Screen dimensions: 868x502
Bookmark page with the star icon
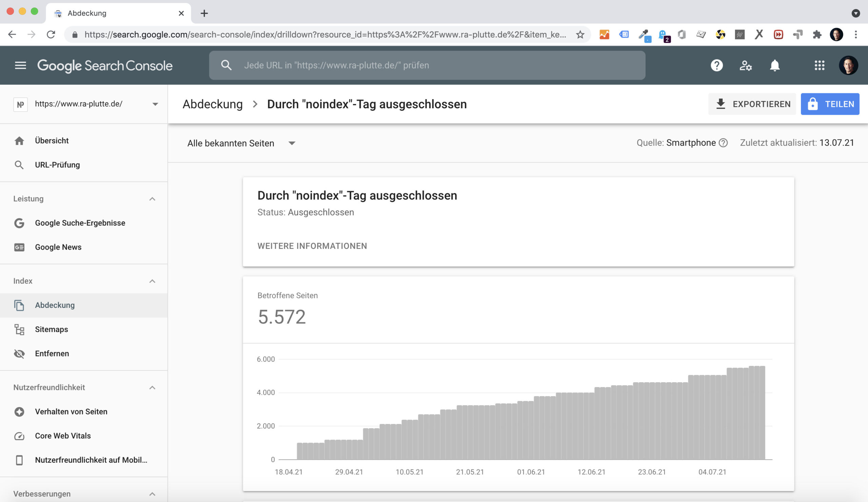580,35
